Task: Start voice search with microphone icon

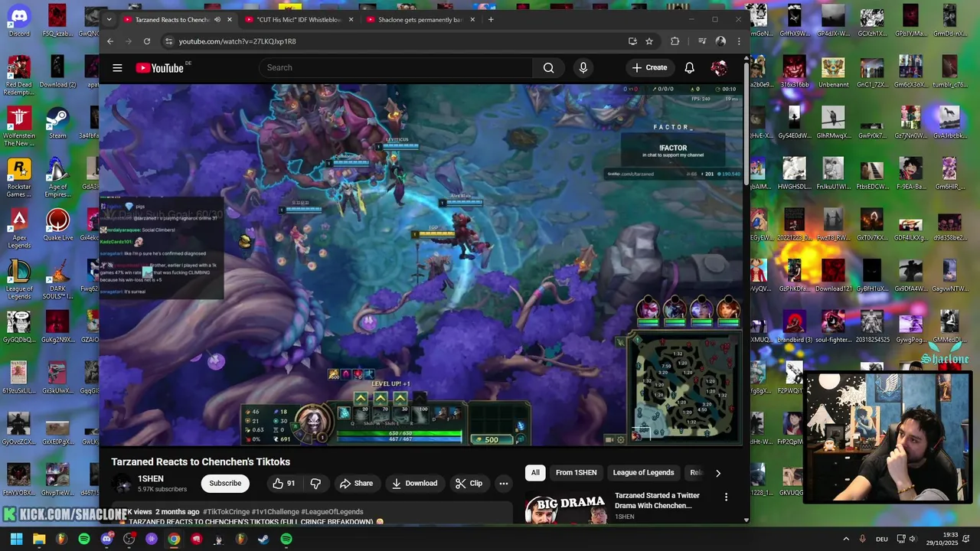Action: click(x=583, y=67)
